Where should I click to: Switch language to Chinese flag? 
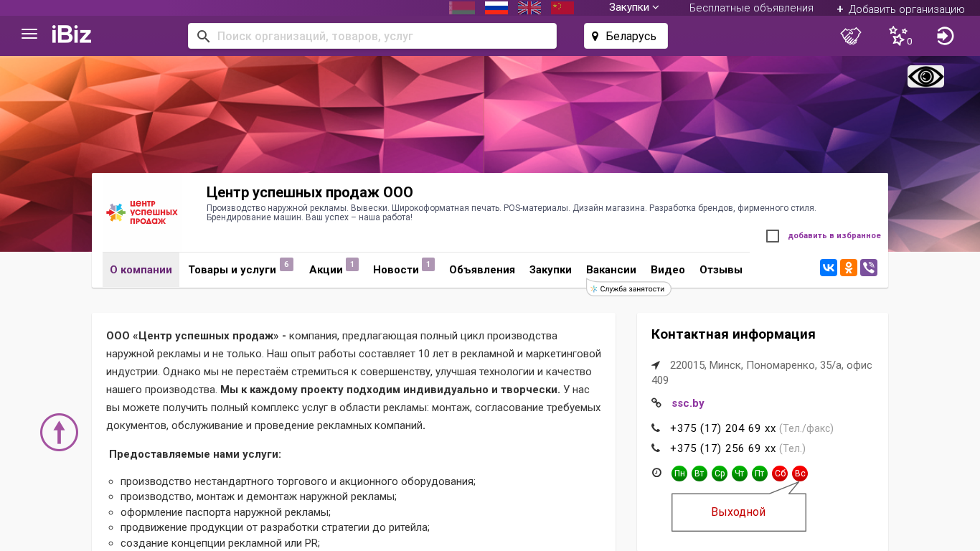(x=562, y=8)
